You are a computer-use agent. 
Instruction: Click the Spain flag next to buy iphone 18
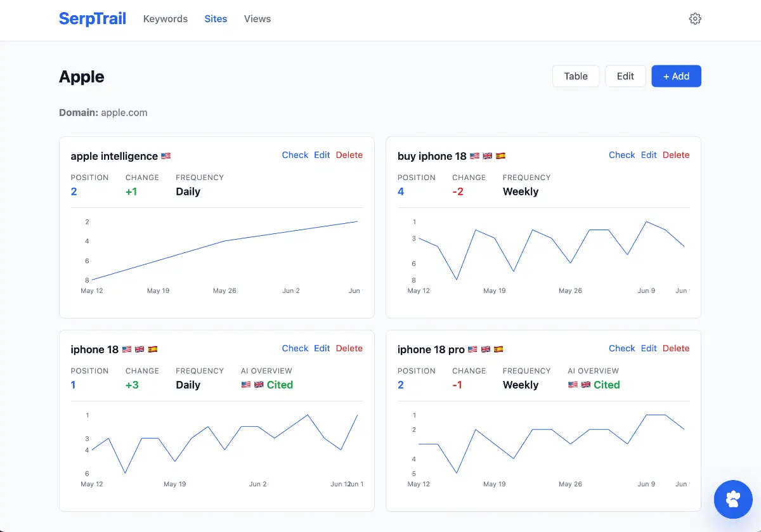(x=500, y=156)
